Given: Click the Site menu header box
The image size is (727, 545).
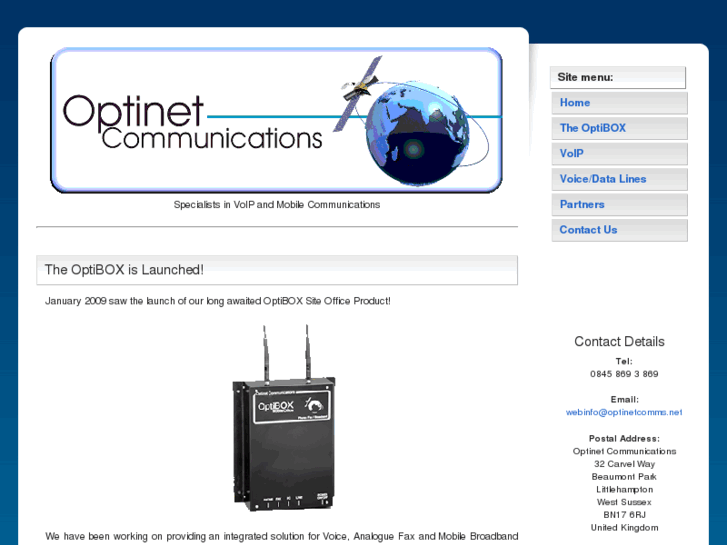Looking at the screenshot, I should pyautogui.click(x=618, y=77).
